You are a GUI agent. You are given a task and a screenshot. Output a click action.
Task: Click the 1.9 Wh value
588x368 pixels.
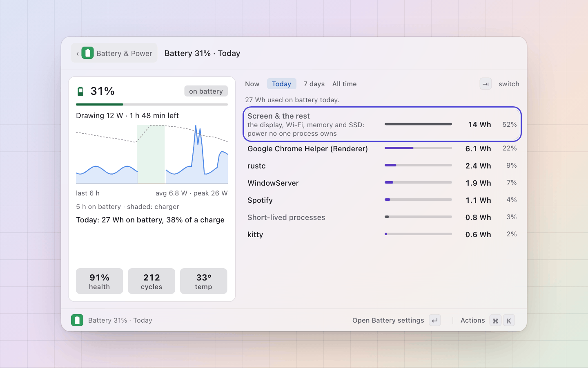click(478, 183)
